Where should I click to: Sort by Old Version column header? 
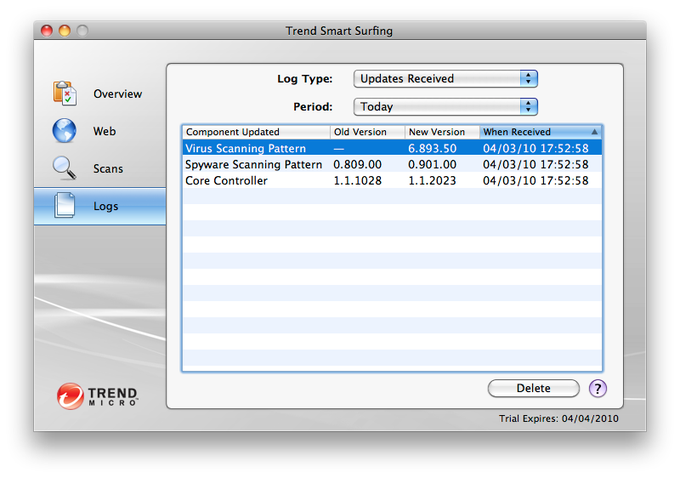pos(367,132)
